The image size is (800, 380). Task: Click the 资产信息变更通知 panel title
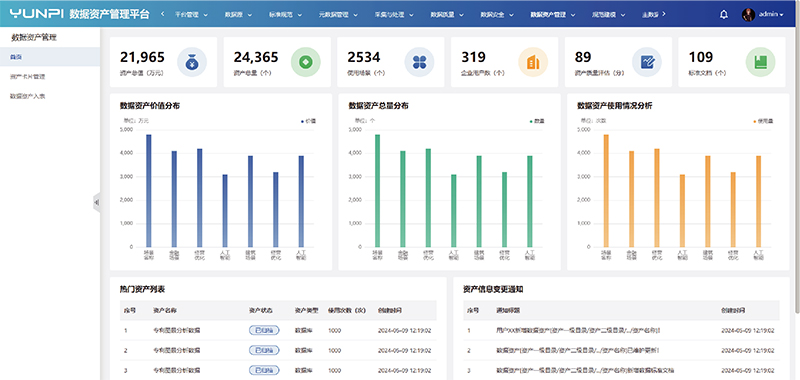[493, 289]
